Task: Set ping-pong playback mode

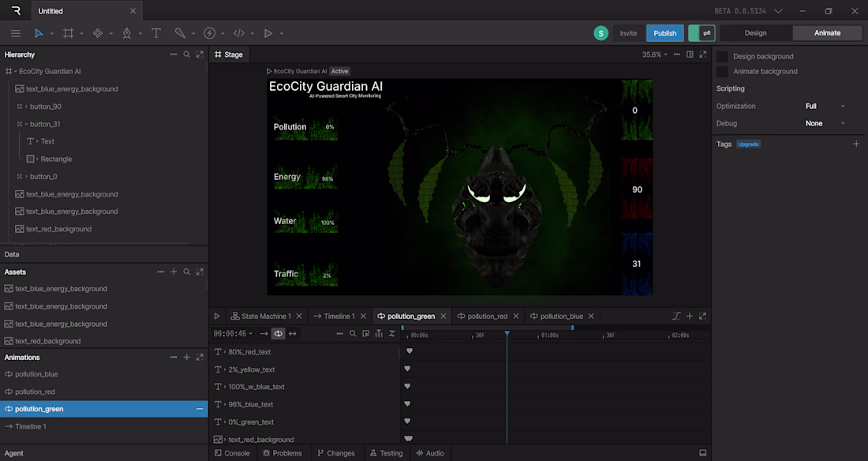Action: click(292, 334)
